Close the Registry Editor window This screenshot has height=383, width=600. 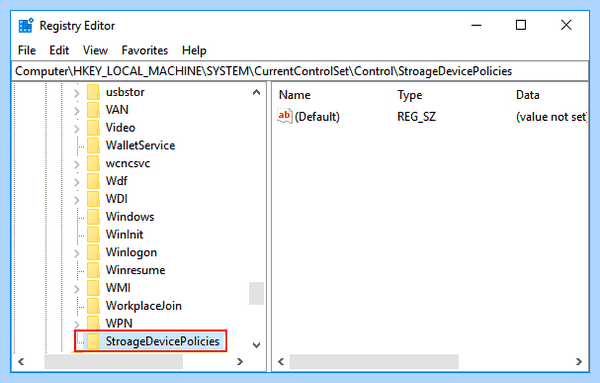566,26
